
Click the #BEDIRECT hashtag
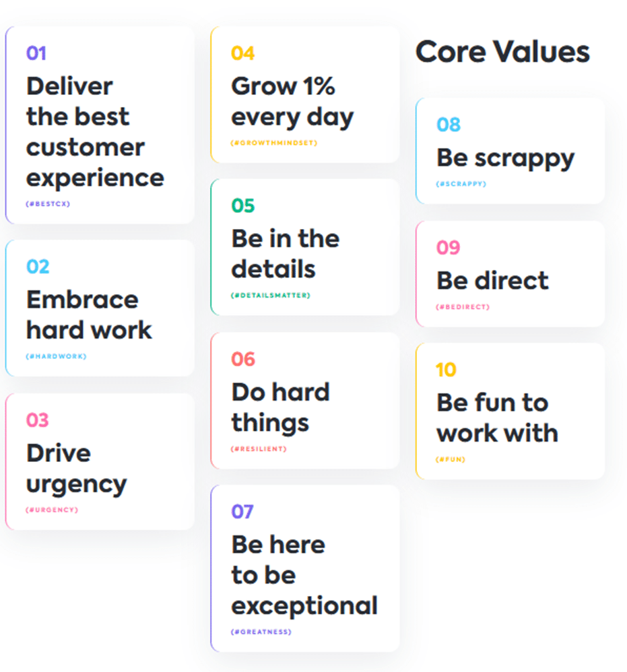463,307
